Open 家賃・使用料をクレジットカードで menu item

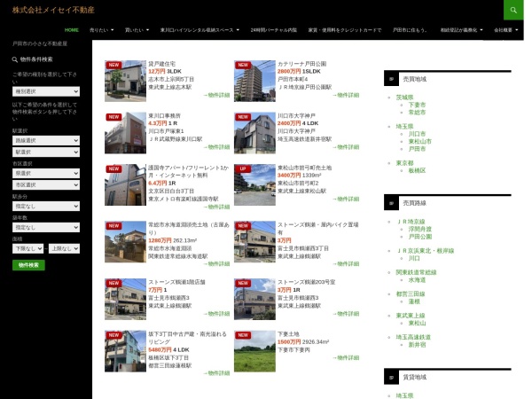click(x=345, y=30)
